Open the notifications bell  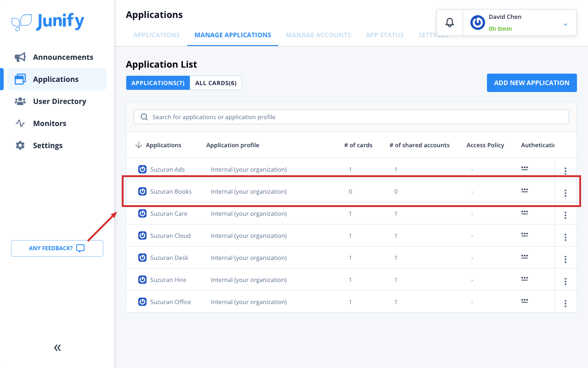[450, 23]
